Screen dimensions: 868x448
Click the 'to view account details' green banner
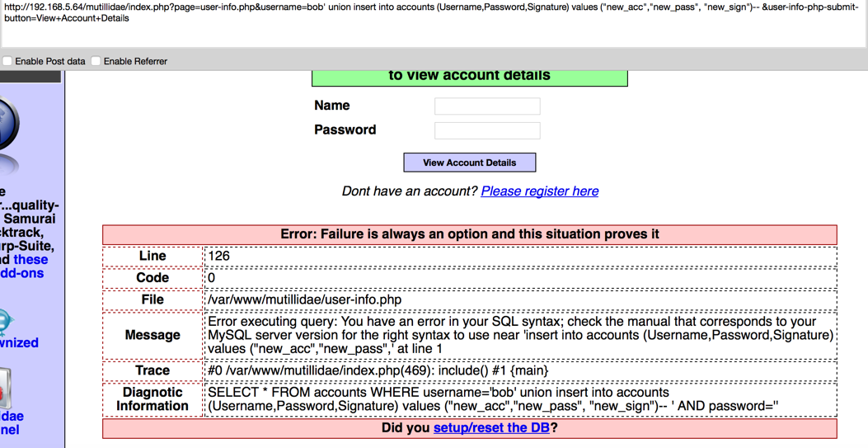point(469,76)
